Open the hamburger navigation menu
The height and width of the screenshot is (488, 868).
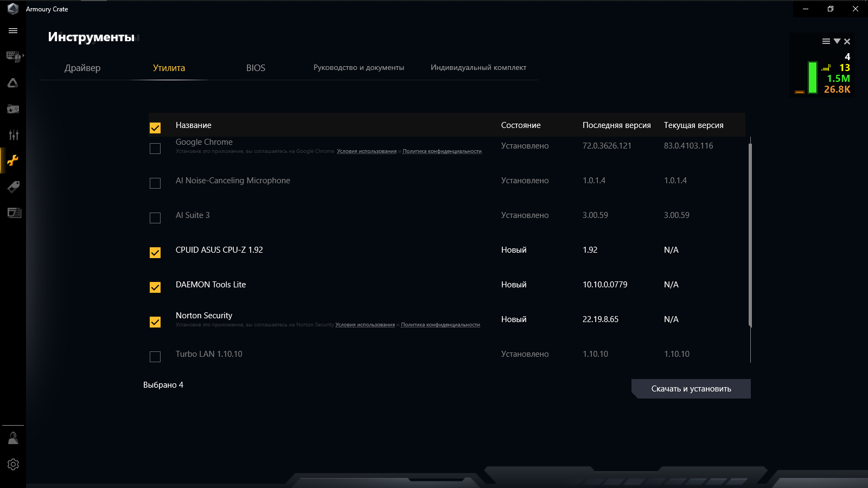13,31
